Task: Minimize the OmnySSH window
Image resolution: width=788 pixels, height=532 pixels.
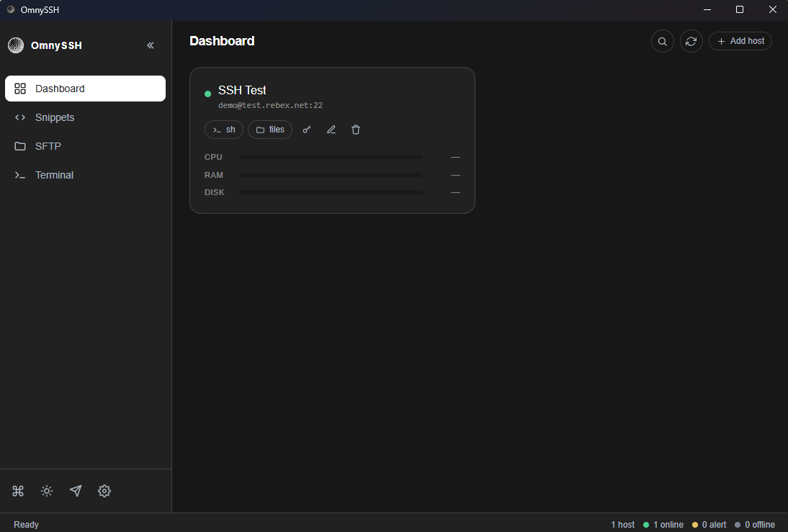Action: (x=707, y=9)
